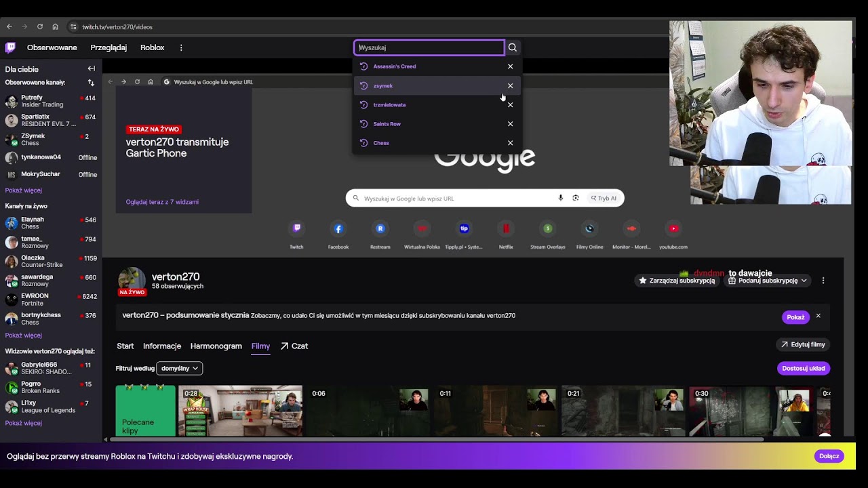Open the Stream Overlays shortcut
Image resolution: width=868 pixels, height=488 pixels.
pos(548,229)
